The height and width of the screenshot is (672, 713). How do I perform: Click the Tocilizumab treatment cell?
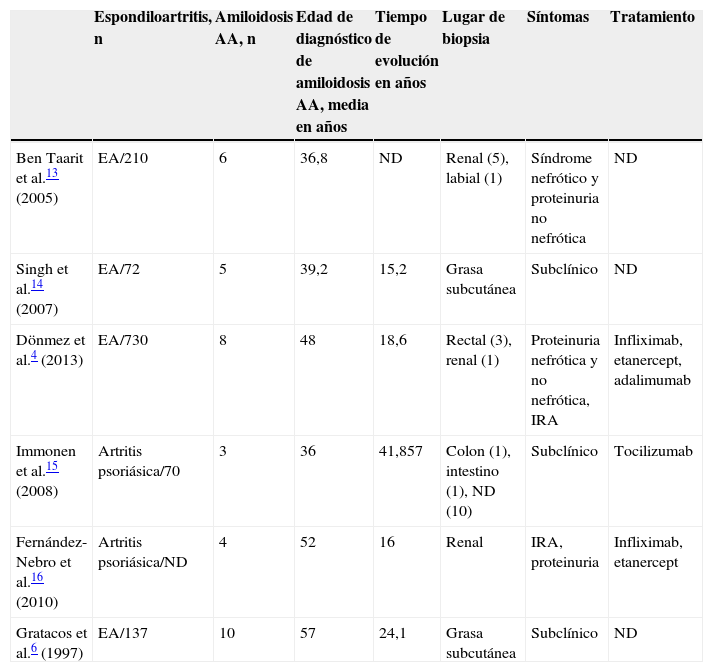click(x=653, y=452)
